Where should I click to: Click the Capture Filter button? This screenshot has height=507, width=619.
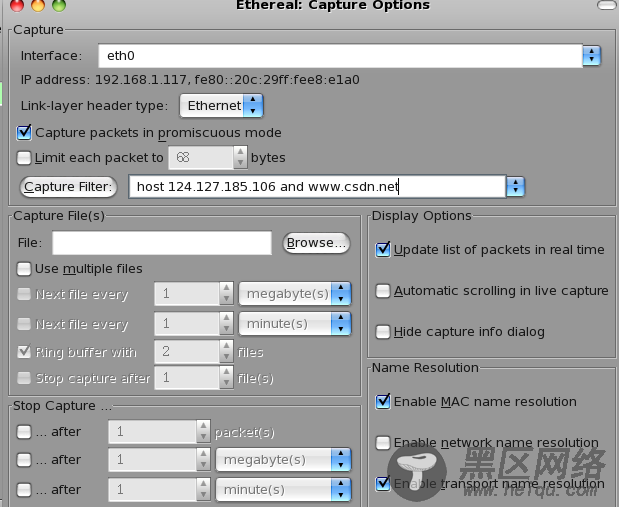tap(68, 187)
